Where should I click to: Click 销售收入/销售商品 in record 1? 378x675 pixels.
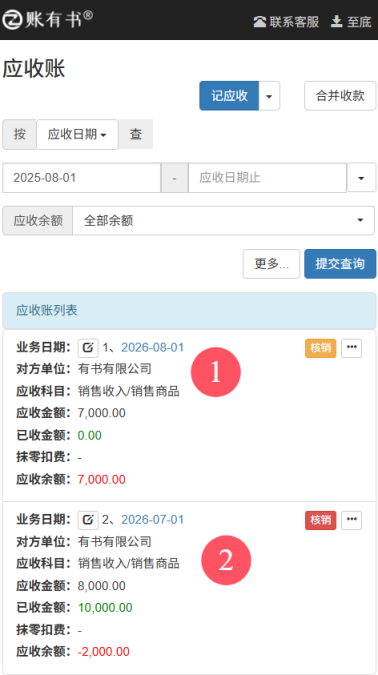[129, 391]
